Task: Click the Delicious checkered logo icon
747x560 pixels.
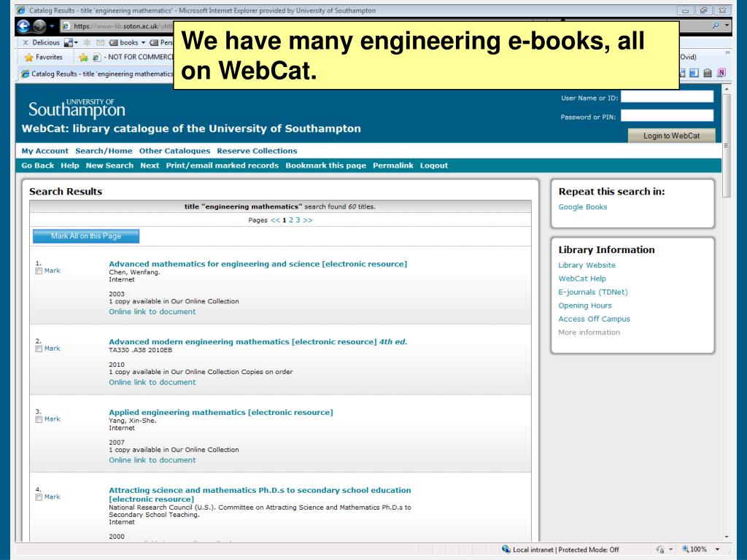Action: 69,42
